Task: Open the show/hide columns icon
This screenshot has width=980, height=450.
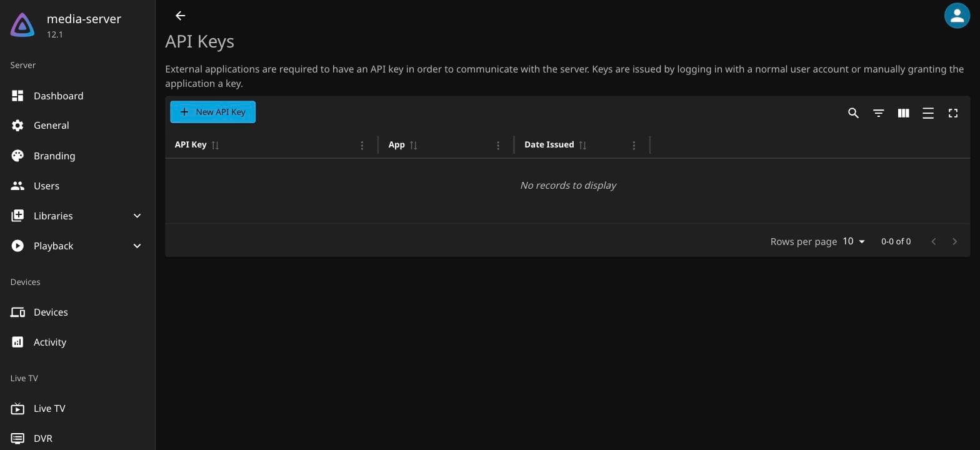Action: 903,113
